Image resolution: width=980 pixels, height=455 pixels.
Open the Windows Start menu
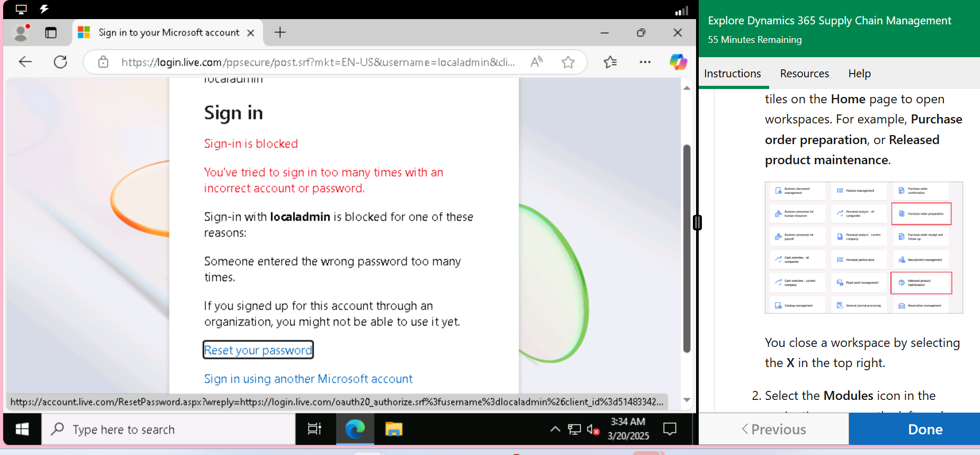tap(22, 429)
